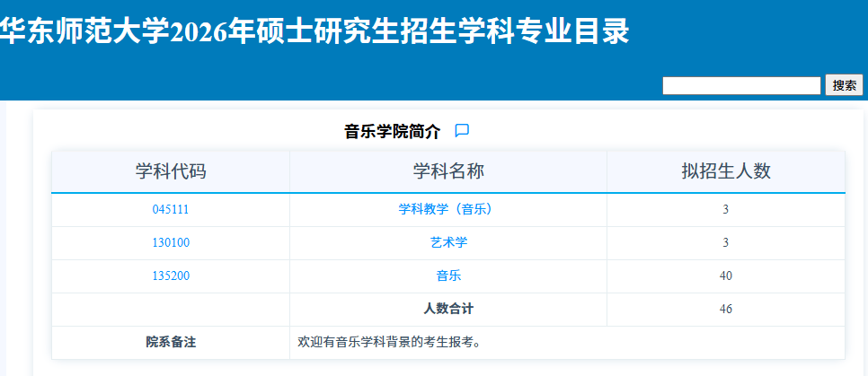Open subject code link 045111
Image resolution: width=868 pixels, height=376 pixels.
click(x=171, y=210)
